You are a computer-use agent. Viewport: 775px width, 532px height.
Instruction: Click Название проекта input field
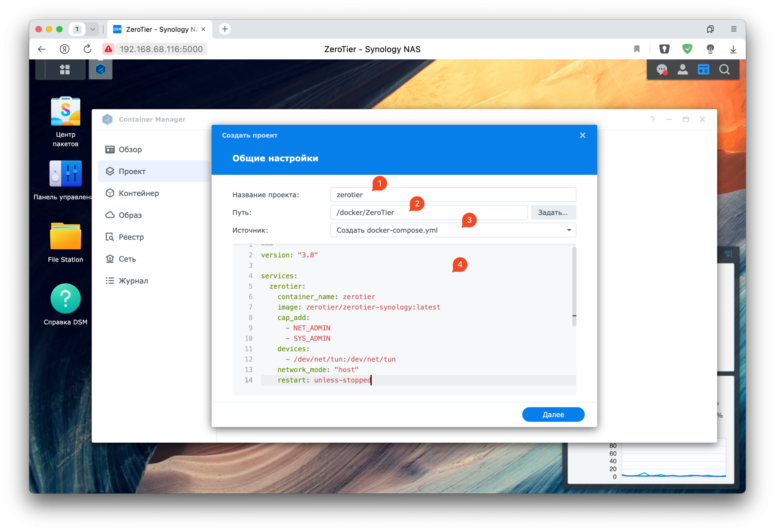(453, 194)
